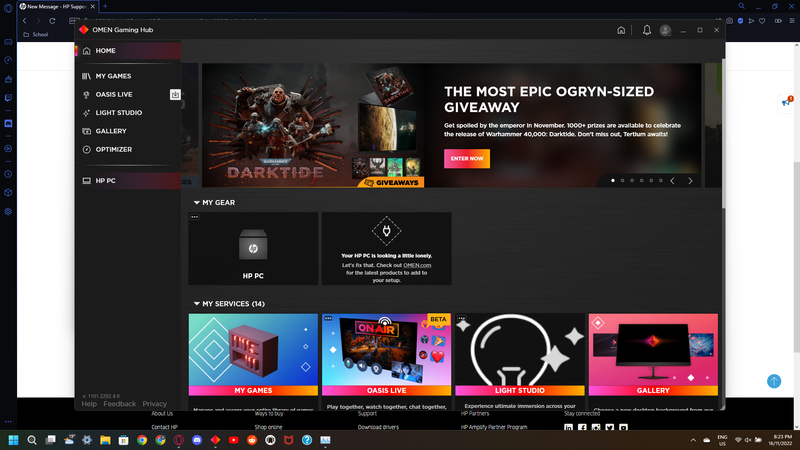Collapse the MY GEAR section

click(196, 203)
